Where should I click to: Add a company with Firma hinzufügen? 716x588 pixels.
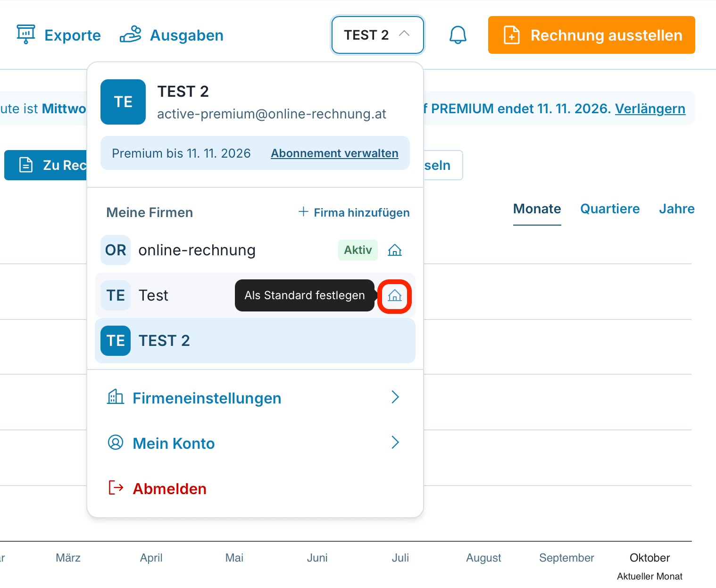pos(354,212)
